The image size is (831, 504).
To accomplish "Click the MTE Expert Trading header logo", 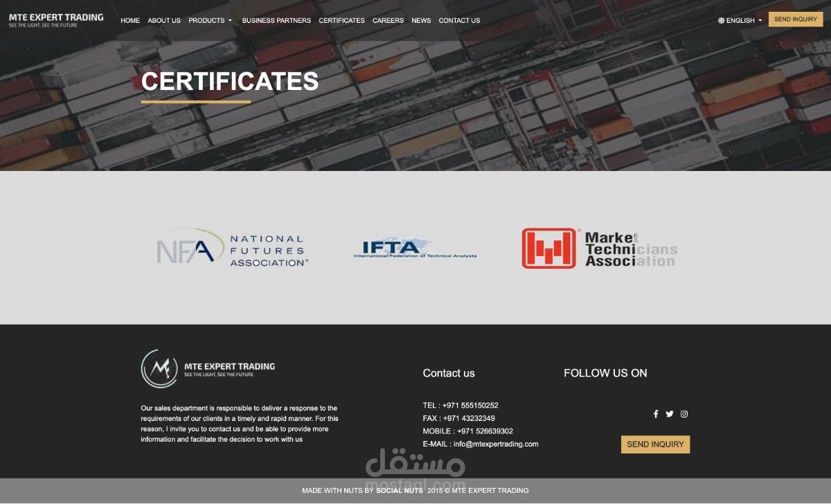I will (56, 20).
